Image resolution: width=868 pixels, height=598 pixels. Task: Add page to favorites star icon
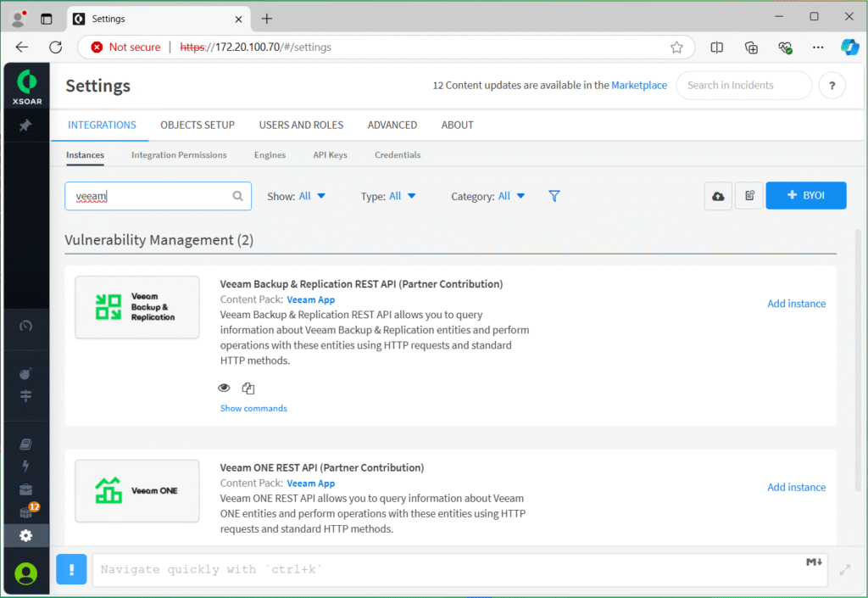tap(676, 47)
